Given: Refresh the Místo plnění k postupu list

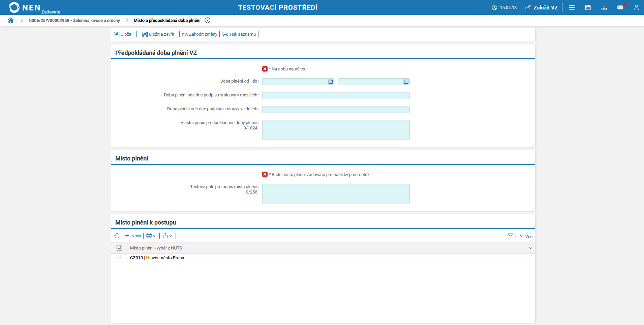Looking at the screenshot, I should 117,236.
